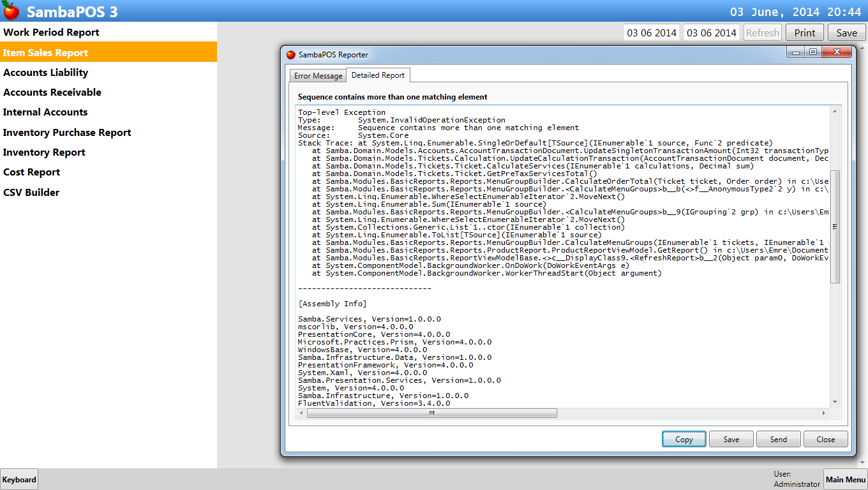Image resolution: width=868 pixels, height=490 pixels.
Task: Open Inventory Purchase Report
Action: tap(67, 133)
